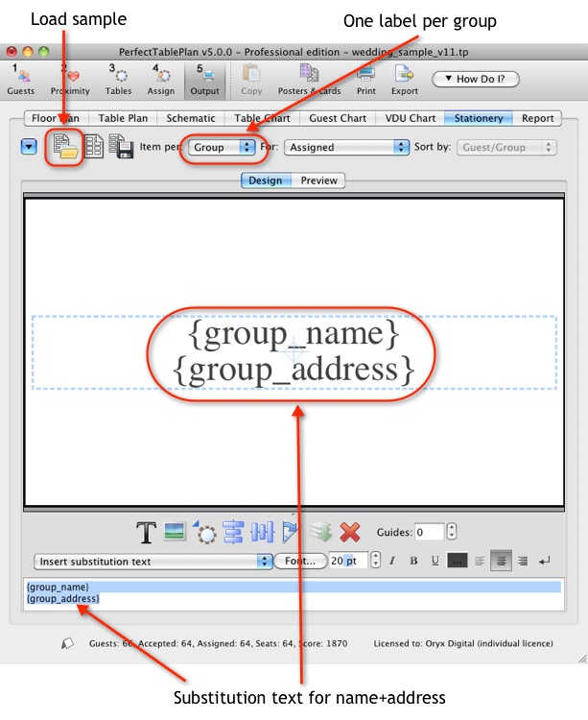Image resolution: width=588 pixels, height=720 pixels.
Task: Click the Load sample stationery icon
Action: click(64, 147)
